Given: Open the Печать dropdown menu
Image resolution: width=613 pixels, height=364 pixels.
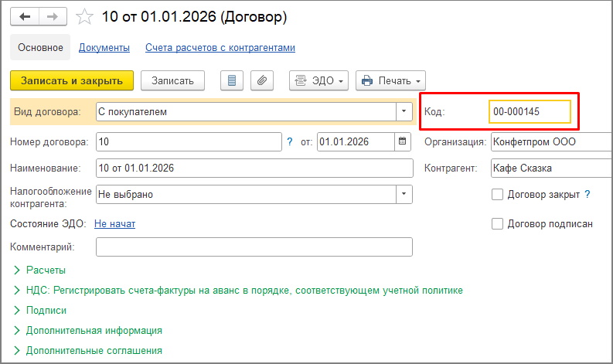Looking at the screenshot, I should [x=390, y=80].
